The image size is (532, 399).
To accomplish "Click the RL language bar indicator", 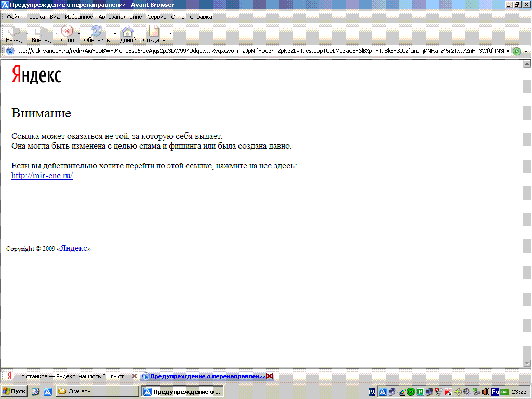I will [372, 392].
